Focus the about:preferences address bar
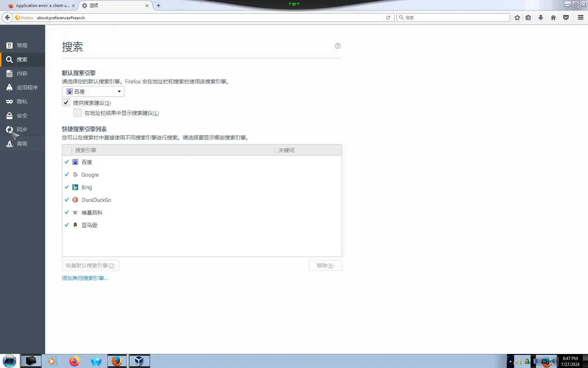The image size is (588, 368). [209, 18]
